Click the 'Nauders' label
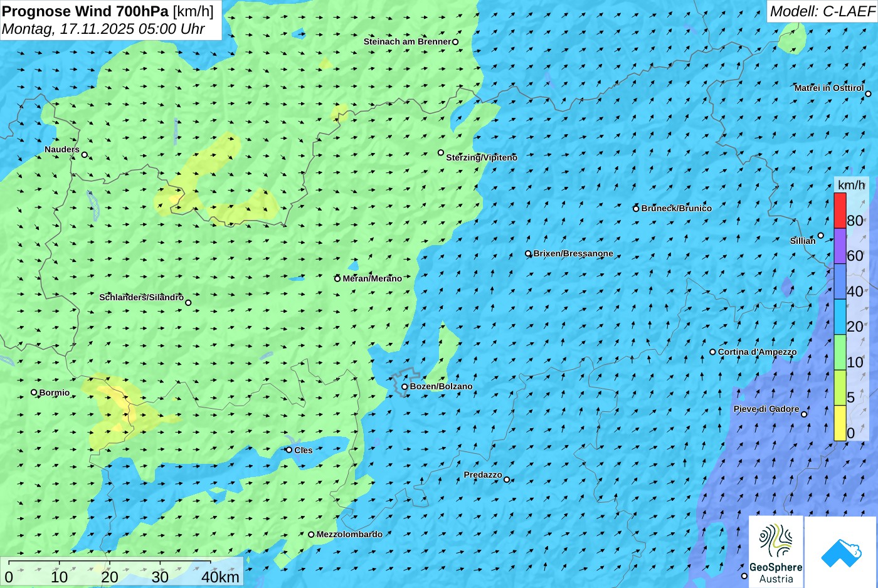 62,150
